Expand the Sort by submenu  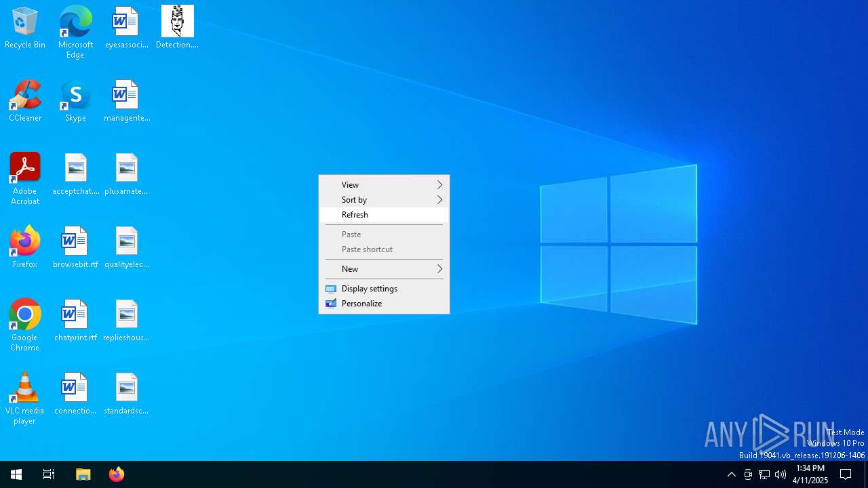click(x=384, y=199)
